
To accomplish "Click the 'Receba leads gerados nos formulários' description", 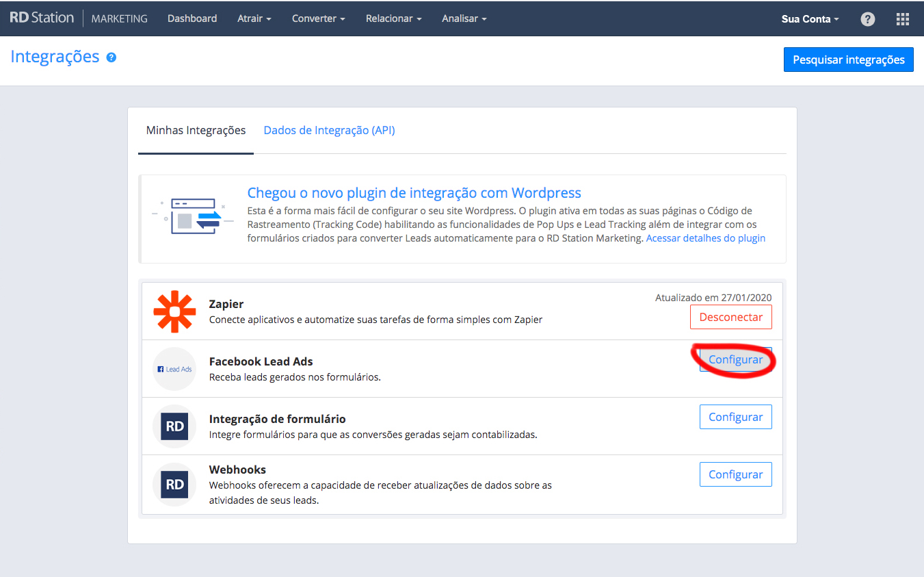I will tap(295, 377).
